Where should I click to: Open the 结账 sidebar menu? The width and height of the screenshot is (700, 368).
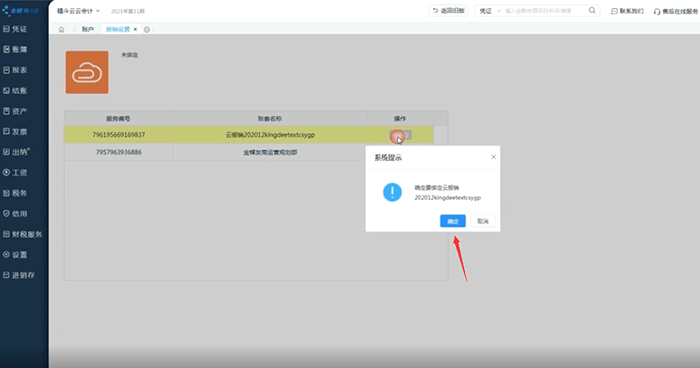[15, 91]
